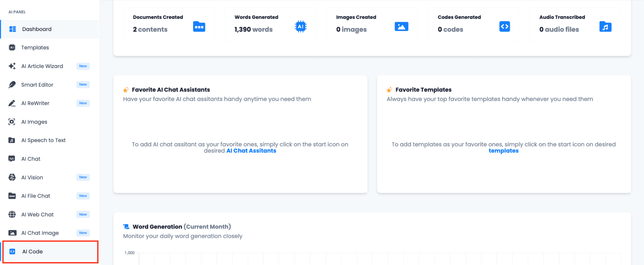Open AI Chat Image menu item
This screenshot has width=644, height=265.
click(x=40, y=233)
